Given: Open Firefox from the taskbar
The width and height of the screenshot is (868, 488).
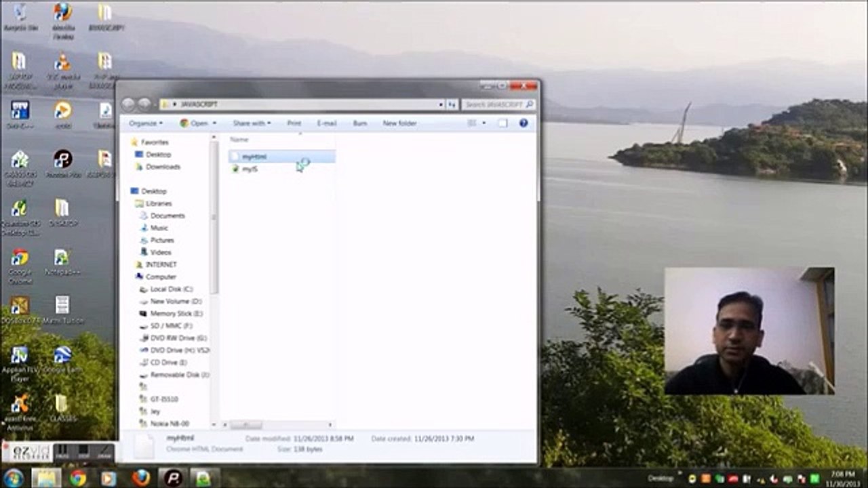Looking at the screenshot, I should coord(141,478).
